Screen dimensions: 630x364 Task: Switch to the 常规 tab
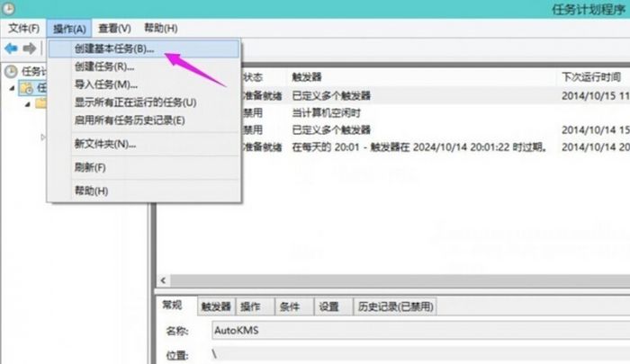(173, 306)
